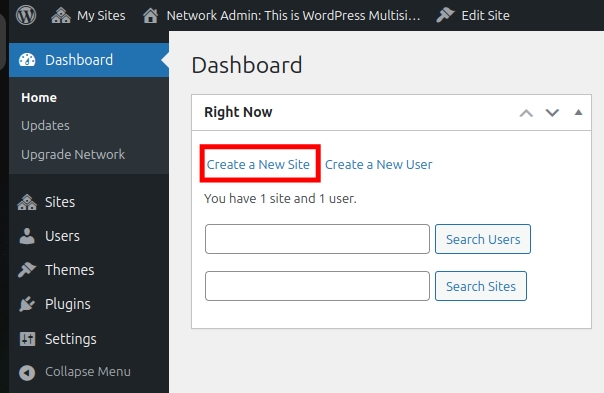Collapse the admin menu

(75, 372)
